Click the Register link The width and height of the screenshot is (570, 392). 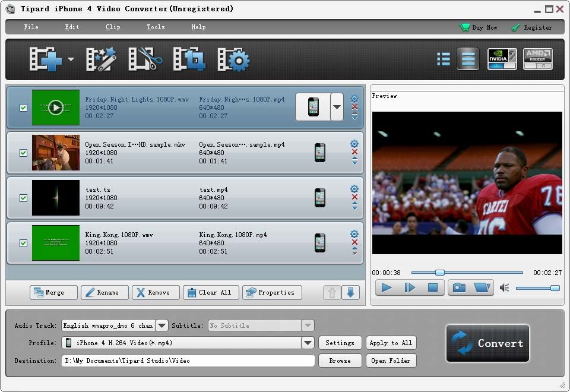(532, 27)
